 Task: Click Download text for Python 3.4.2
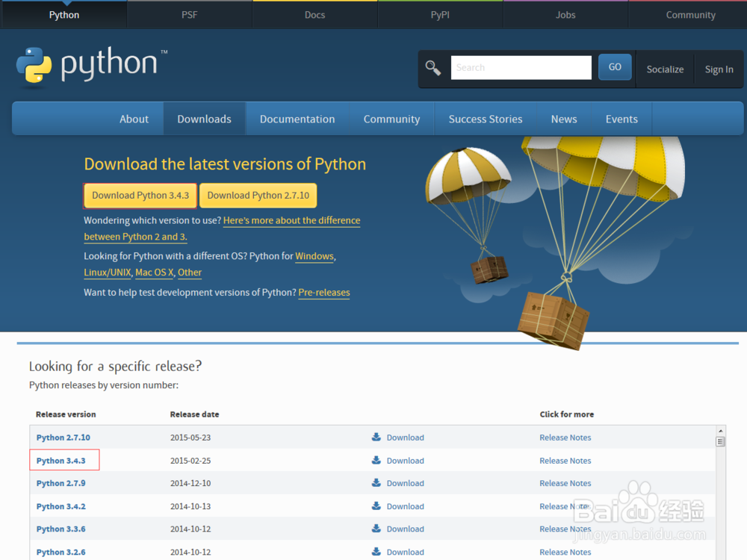click(406, 506)
